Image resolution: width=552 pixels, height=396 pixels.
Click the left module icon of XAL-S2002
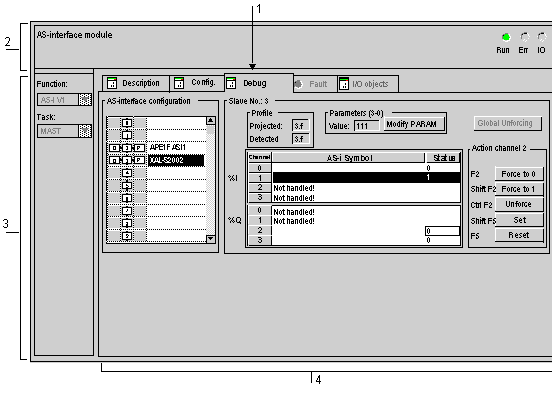pyautogui.click(x=114, y=161)
